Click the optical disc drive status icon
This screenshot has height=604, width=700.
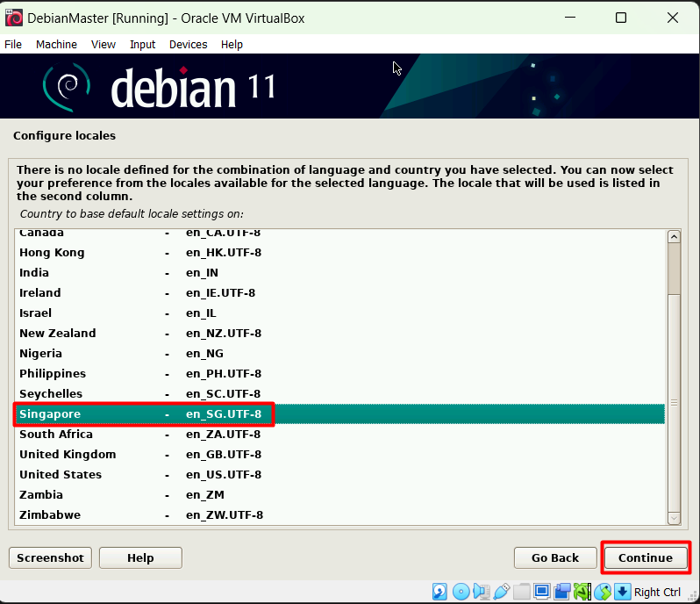pyautogui.click(x=461, y=592)
